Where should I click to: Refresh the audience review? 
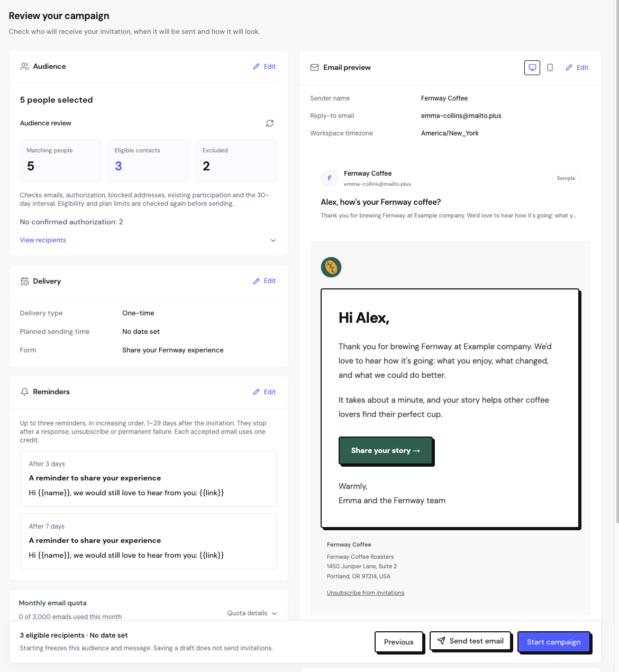pyautogui.click(x=270, y=123)
